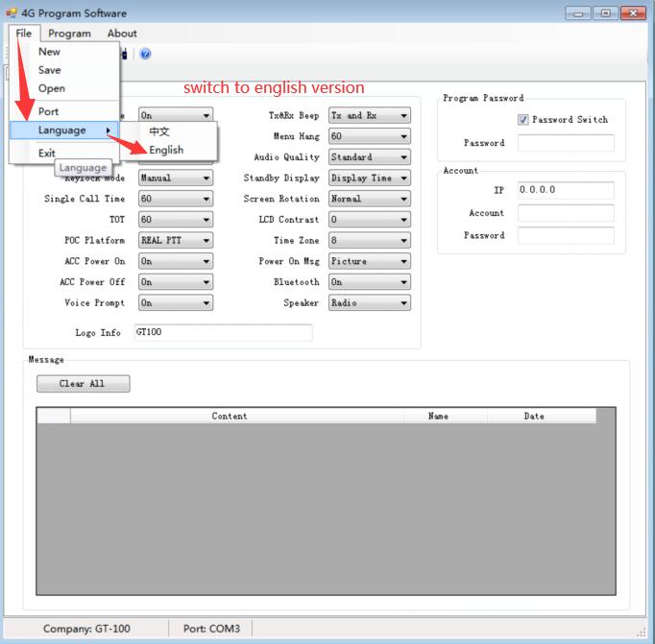The width and height of the screenshot is (655, 644).
Task: Click the IP address input field
Action: [565, 190]
